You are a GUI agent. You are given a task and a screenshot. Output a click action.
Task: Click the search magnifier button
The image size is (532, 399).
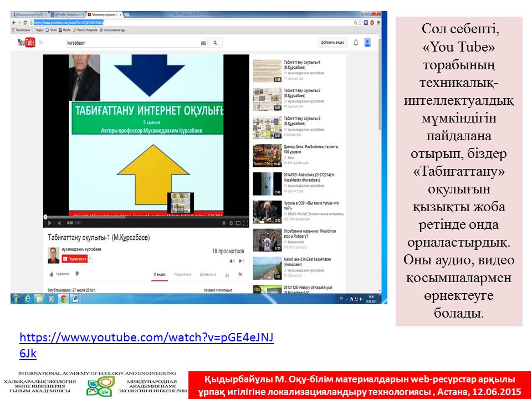pos(215,43)
